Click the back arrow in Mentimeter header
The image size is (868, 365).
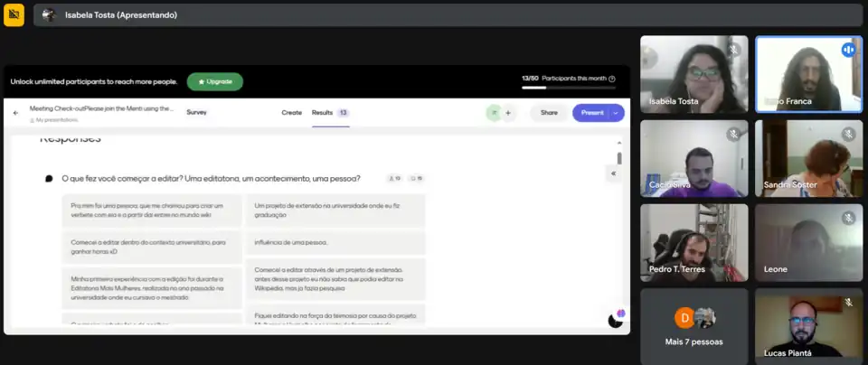(15, 113)
